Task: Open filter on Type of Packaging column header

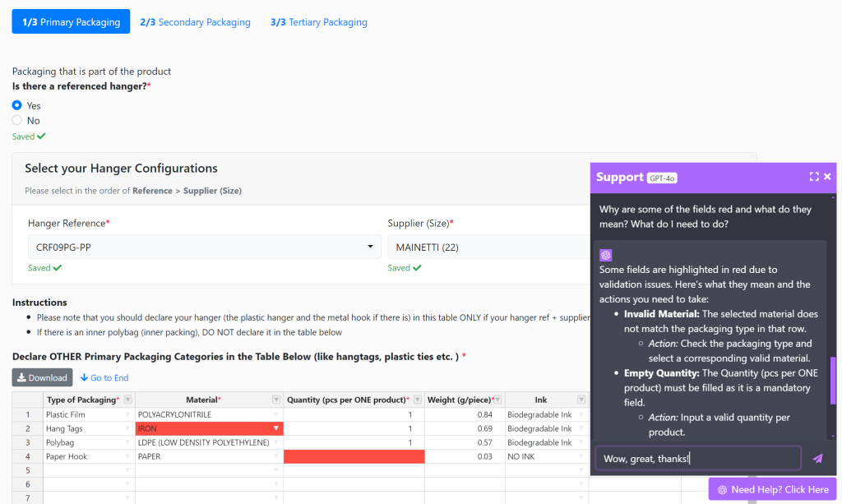Action: 127,400
